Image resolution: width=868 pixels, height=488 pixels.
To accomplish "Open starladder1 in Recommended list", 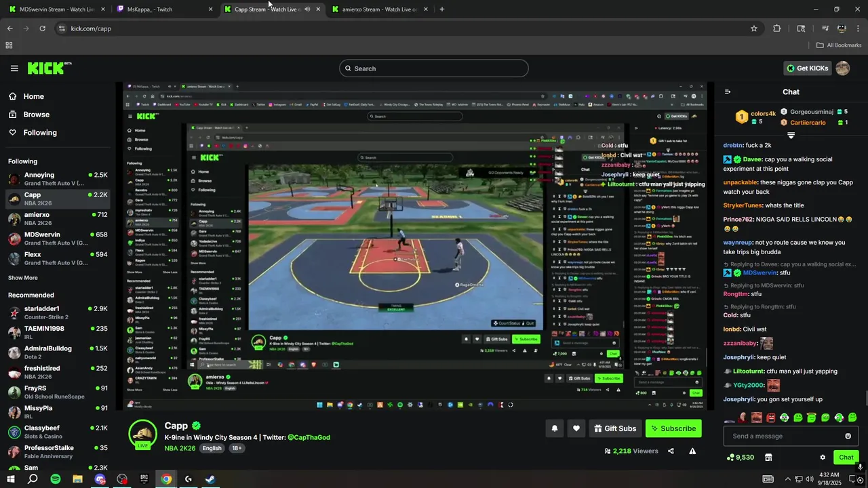I will [x=58, y=312].
